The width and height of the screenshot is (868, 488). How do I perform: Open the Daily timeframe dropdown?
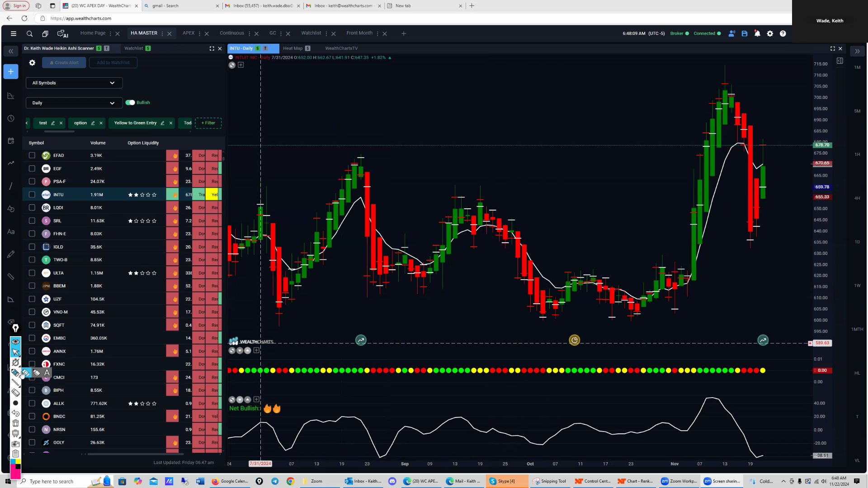[x=74, y=103]
